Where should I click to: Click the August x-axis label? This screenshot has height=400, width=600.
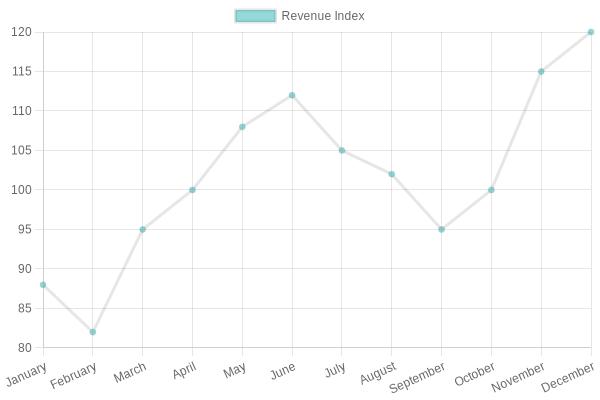point(378,373)
